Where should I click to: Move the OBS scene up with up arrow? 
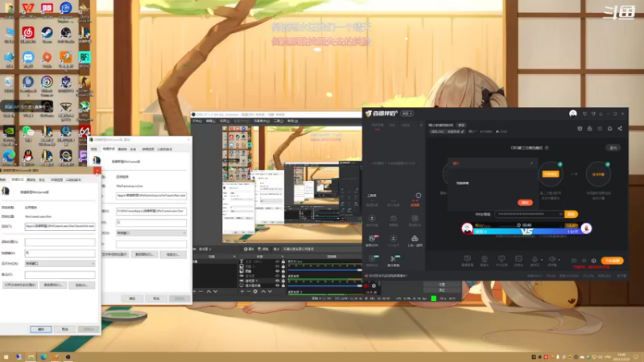(x=208, y=291)
